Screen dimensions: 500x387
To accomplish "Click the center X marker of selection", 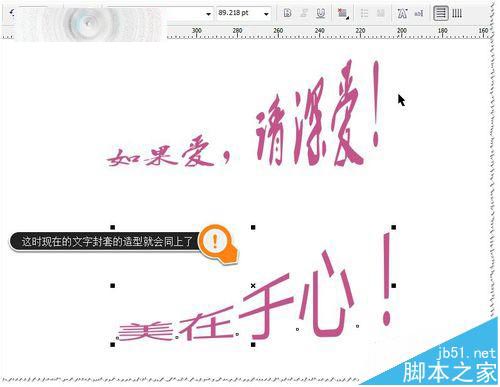I will pyautogui.click(x=253, y=286).
